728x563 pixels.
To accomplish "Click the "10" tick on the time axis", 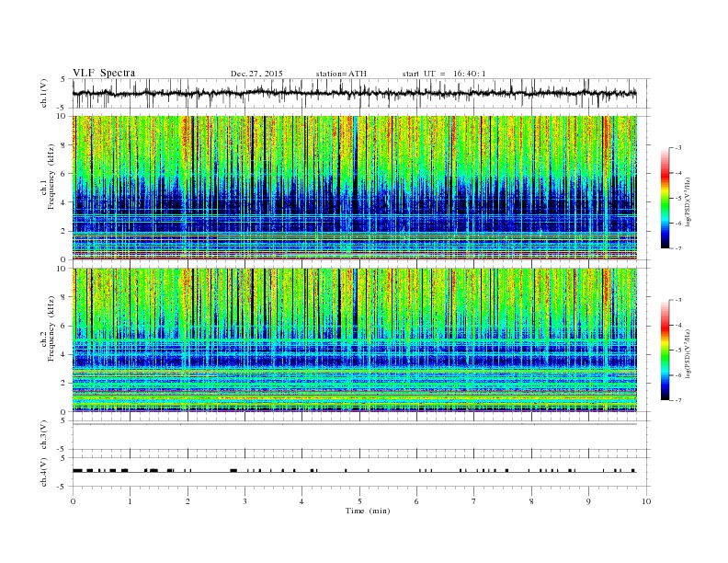I will click(x=646, y=501).
